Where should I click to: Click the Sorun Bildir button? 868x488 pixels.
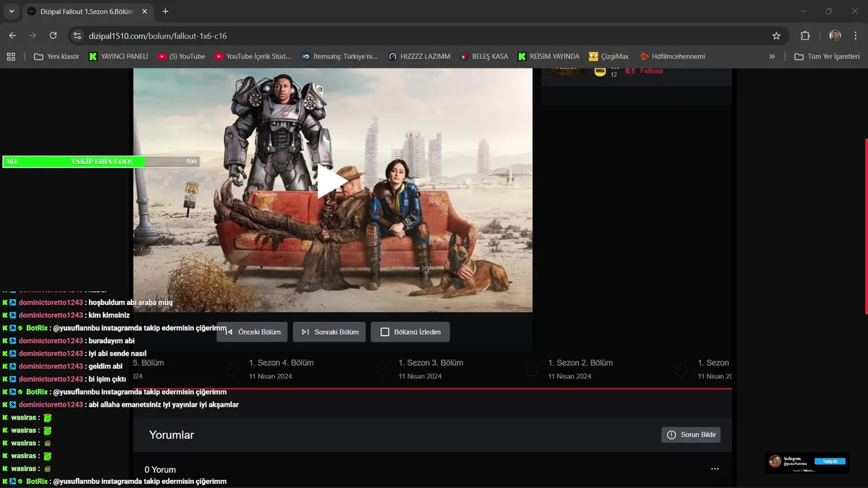pyautogui.click(x=691, y=434)
